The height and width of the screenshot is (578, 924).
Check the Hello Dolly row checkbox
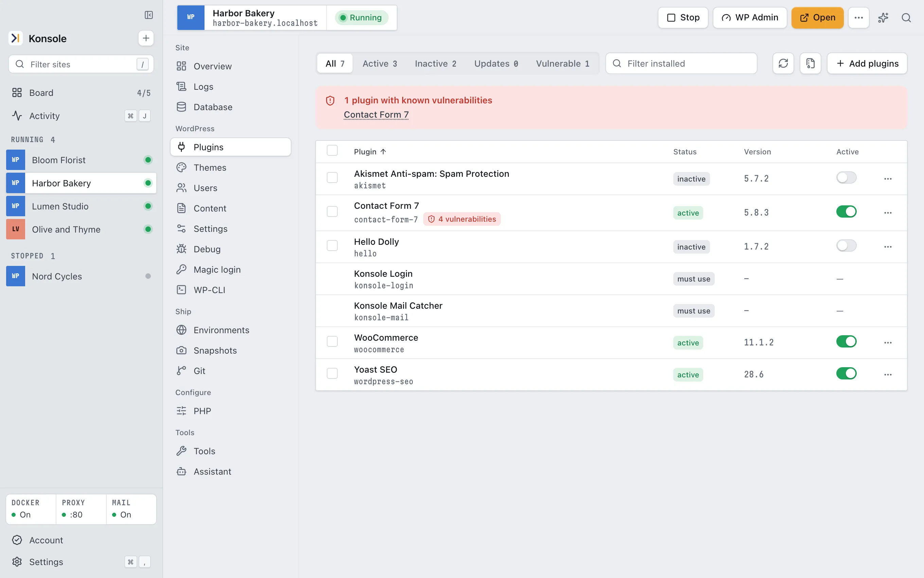click(332, 245)
